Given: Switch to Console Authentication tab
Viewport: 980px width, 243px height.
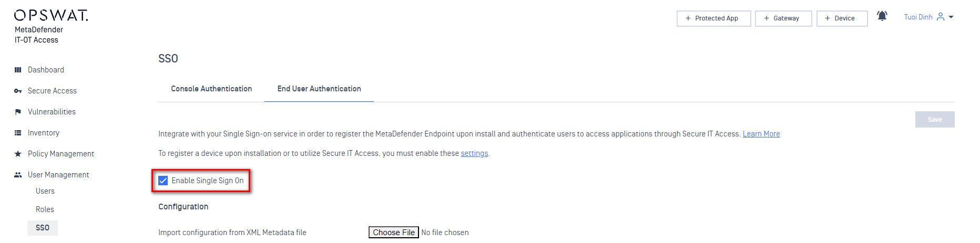Looking at the screenshot, I should tap(211, 89).
